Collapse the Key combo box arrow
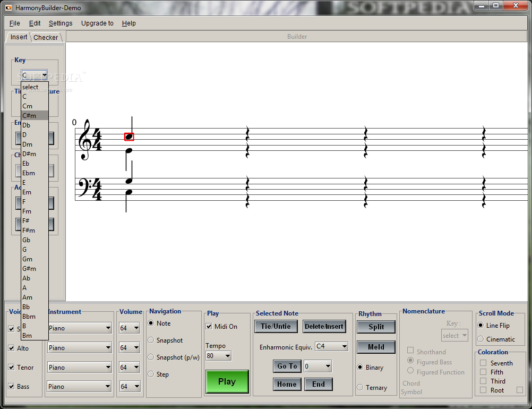This screenshot has width=532, height=409. pos(45,75)
